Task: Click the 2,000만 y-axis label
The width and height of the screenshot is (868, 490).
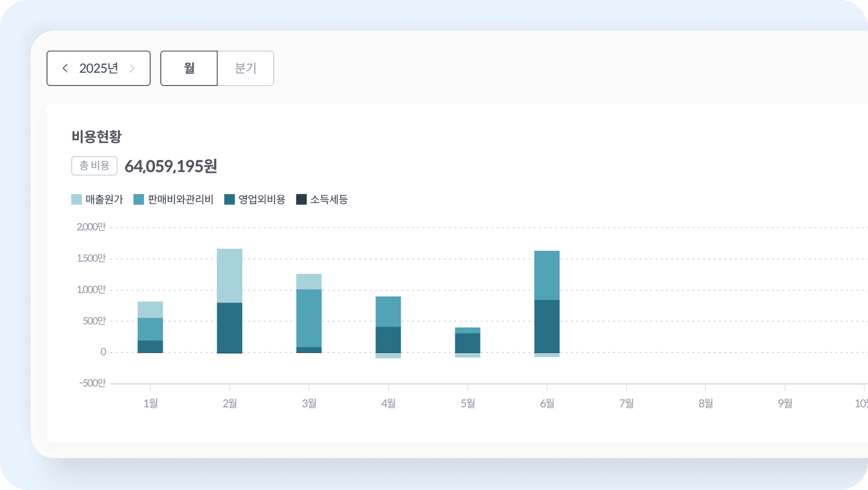Action: [x=91, y=227]
